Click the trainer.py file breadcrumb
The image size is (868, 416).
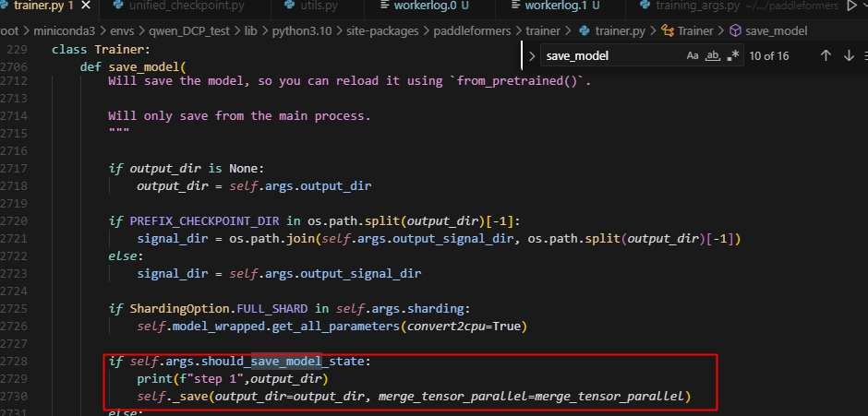pos(619,30)
